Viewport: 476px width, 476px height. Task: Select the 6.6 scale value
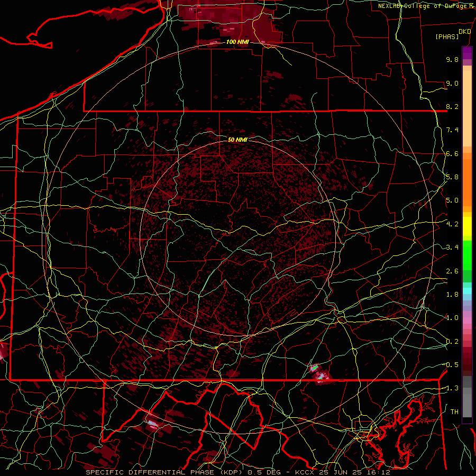[452, 153]
